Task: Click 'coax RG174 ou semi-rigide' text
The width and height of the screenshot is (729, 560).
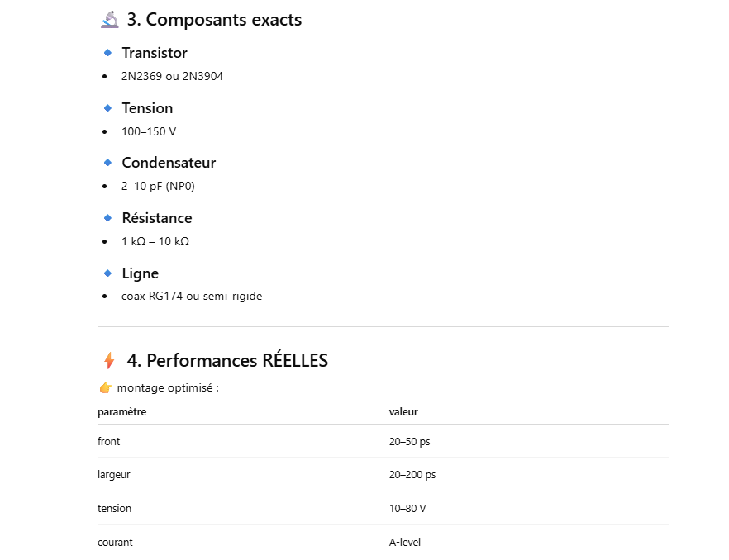Action: click(x=192, y=296)
